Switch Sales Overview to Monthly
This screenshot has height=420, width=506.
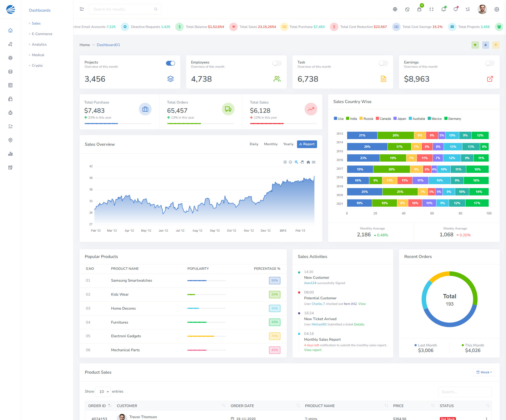tap(271, 144)
